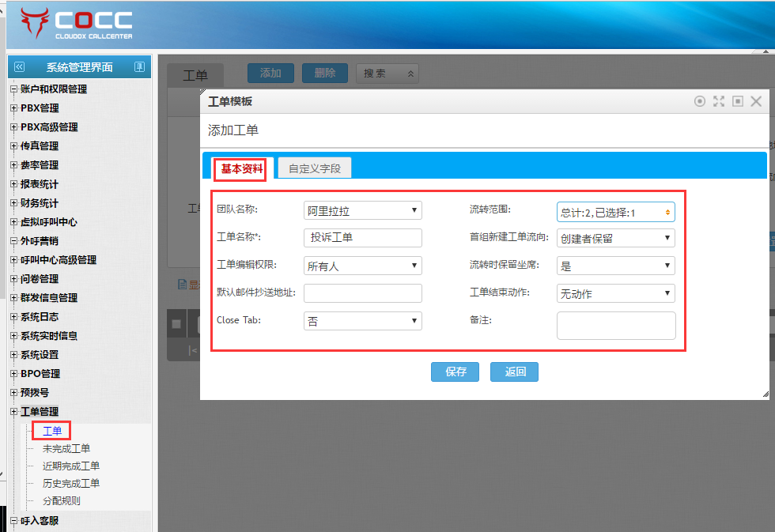Switch to the 自定义字段 tab
The width and height of the screenshot is (775, 532).
pyautogui.click(x=314, y=168)
